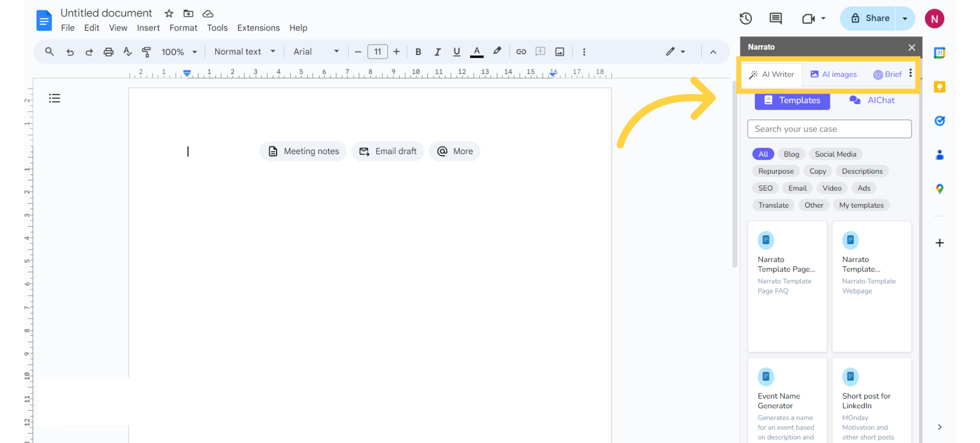Insert a link from toolbar

click(x=521, y=52)
